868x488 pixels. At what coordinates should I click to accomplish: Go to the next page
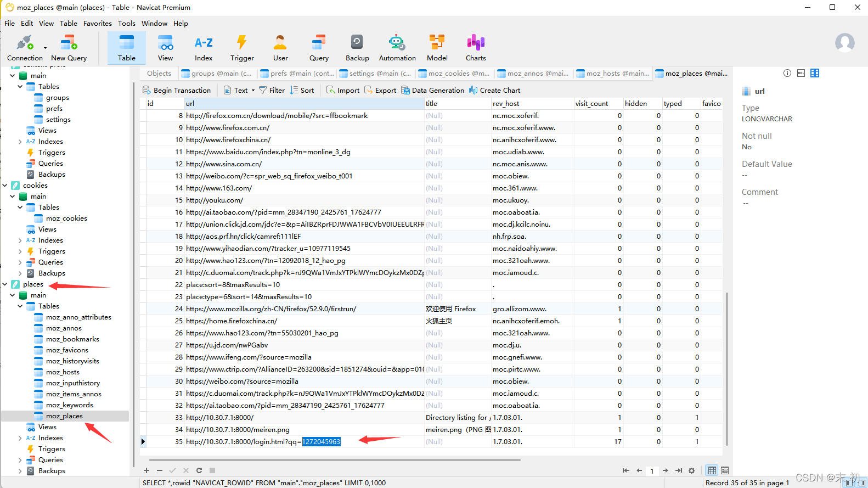665,470
